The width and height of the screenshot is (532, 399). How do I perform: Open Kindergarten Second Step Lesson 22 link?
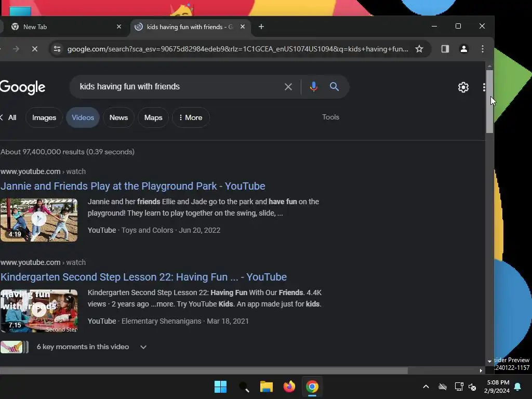143,277
